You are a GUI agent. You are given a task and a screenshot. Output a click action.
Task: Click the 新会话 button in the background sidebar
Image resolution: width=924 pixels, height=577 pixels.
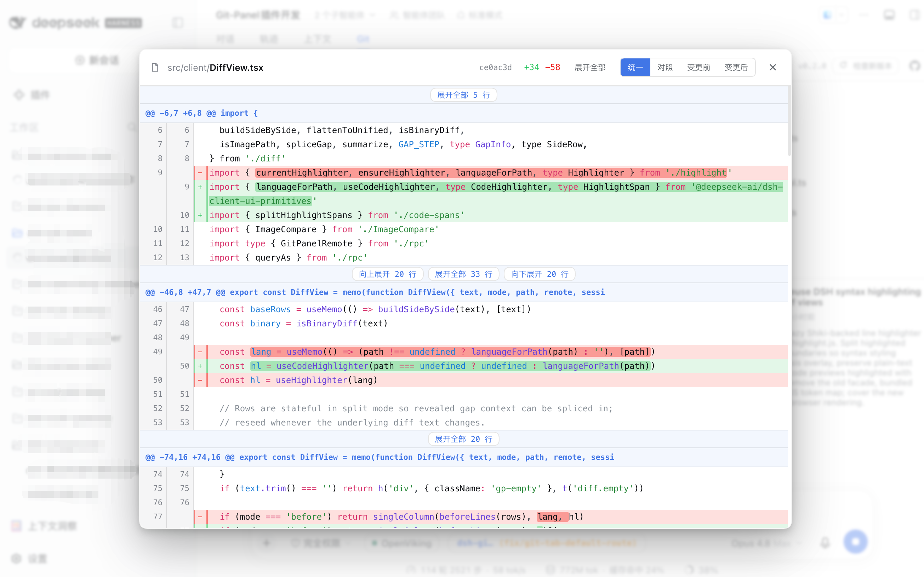97,60
